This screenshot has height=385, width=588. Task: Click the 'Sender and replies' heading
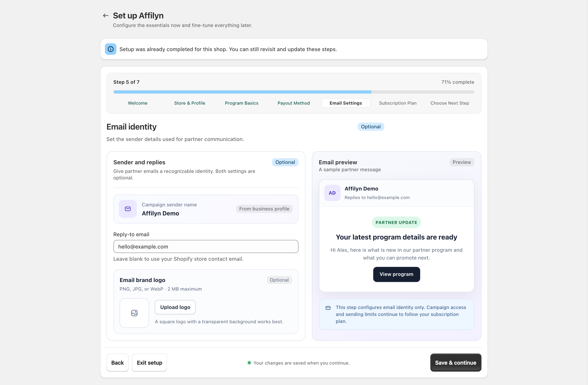click(x=139, y=162)
